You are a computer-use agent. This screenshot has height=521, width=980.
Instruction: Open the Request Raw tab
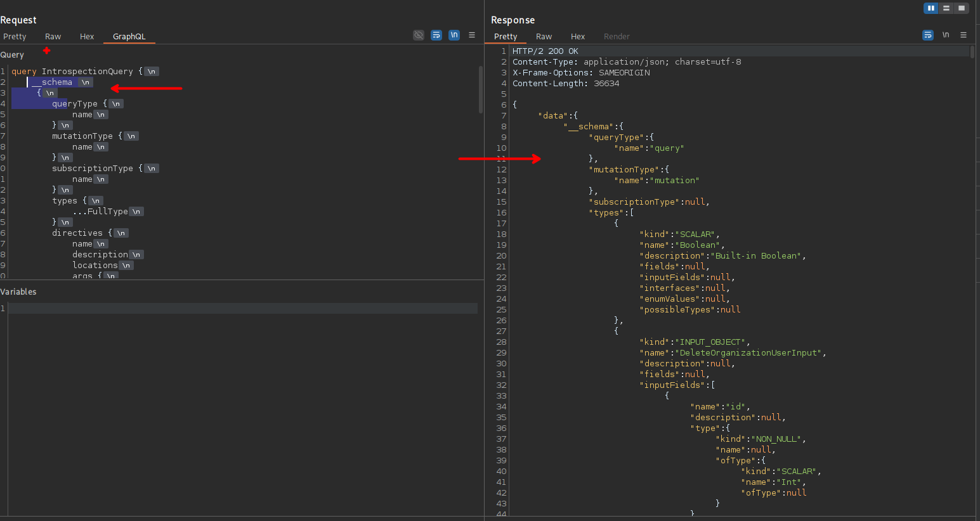point(53,37)
